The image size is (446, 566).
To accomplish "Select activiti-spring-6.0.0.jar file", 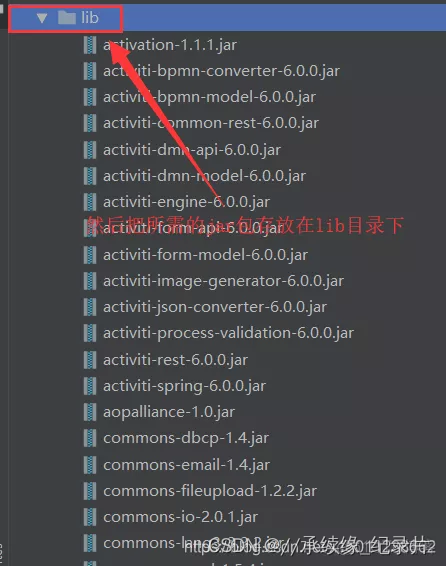I will tap(184, 386).
